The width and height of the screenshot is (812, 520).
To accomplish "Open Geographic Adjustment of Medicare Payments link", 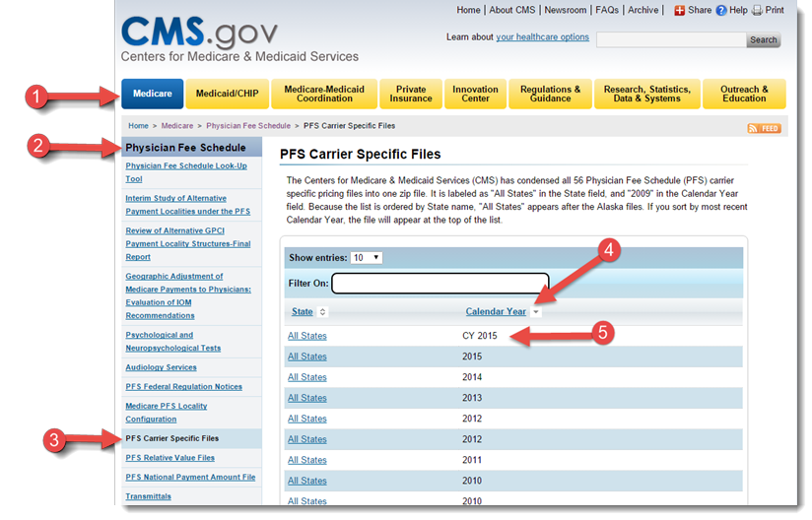I will coord(188,296).
